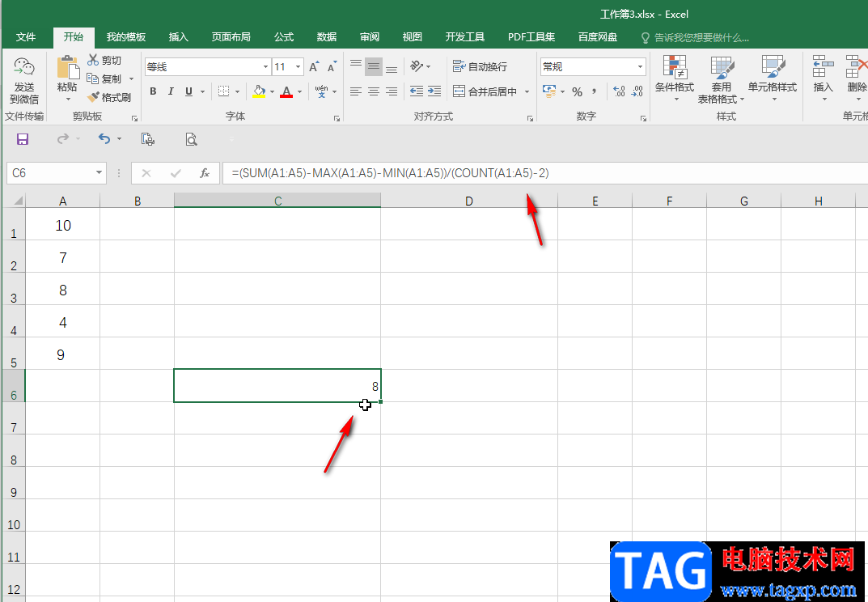Toggle middle vertical alignment
The height and width of the screenshot is (602, 868).
point(374,67)
